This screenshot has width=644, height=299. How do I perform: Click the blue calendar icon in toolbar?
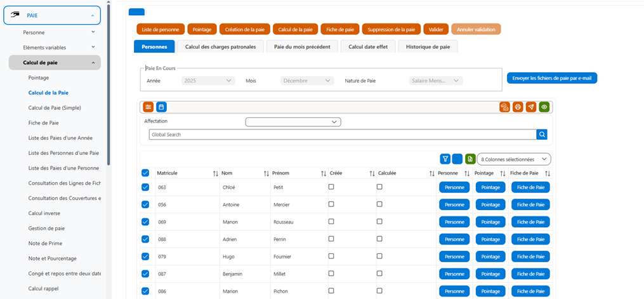pyautogui.click(x=161, y=107)
